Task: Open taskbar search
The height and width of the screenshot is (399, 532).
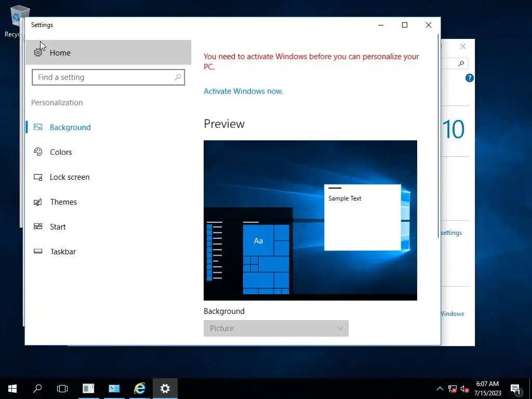Action: [x=37, y=389]
